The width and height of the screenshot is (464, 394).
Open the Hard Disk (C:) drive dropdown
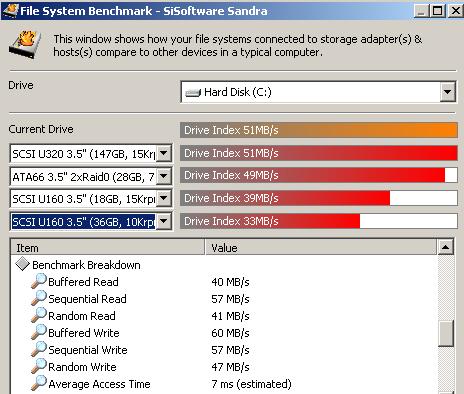447,92
